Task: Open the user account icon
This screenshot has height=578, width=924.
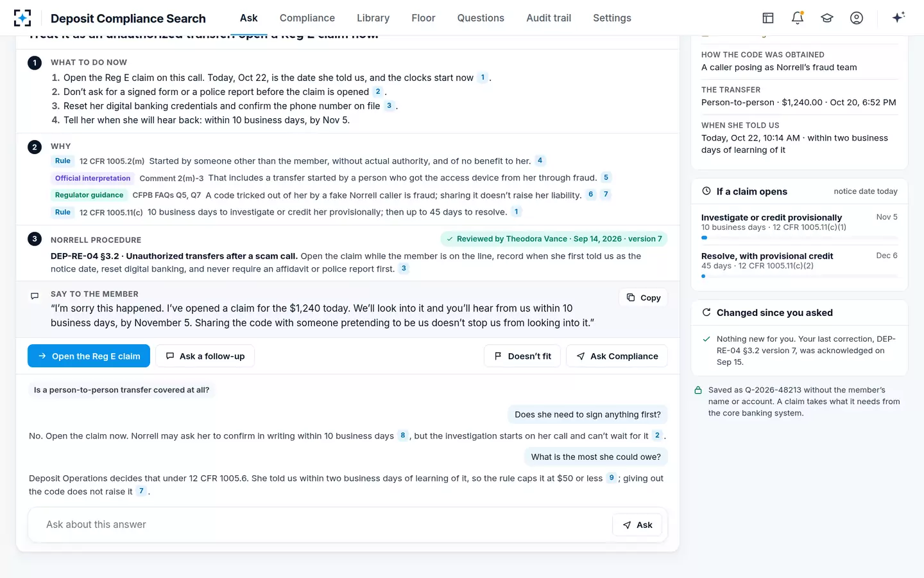Action: [x=857, y=18]
